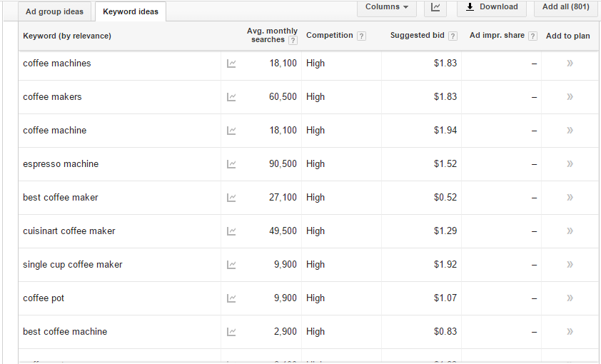The width and height of the screenshot is (601, 364).
Task: Select the Keyword ideas tab
Action: tap(131, 11)
